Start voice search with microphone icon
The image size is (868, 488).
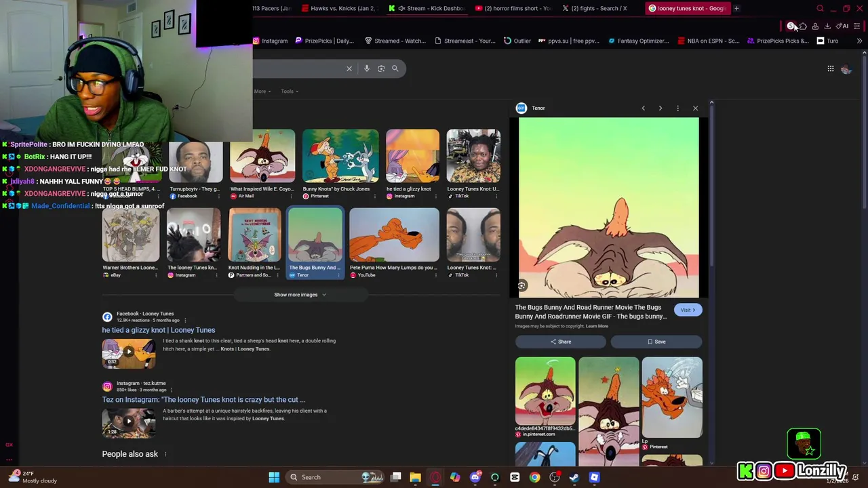(367, 68)
